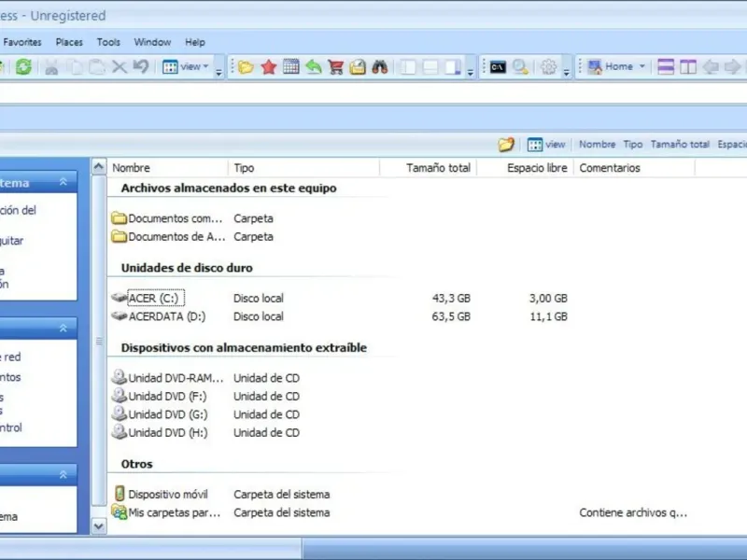
Task: Sort by Tamaño total column header
Action: [x=429, y=168]
